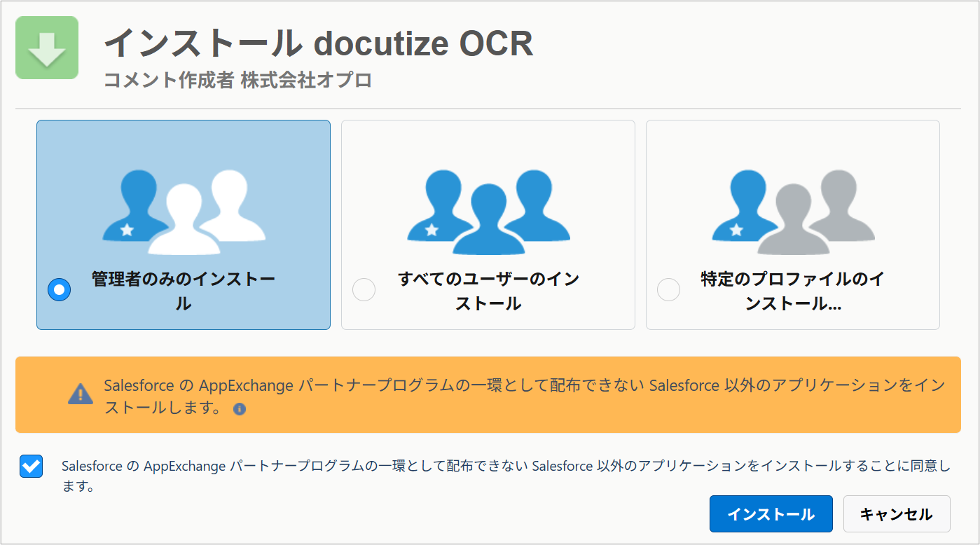Click the checked blue agreement checkbox icon
Screen dimensions: 980x545
[31, 466]
